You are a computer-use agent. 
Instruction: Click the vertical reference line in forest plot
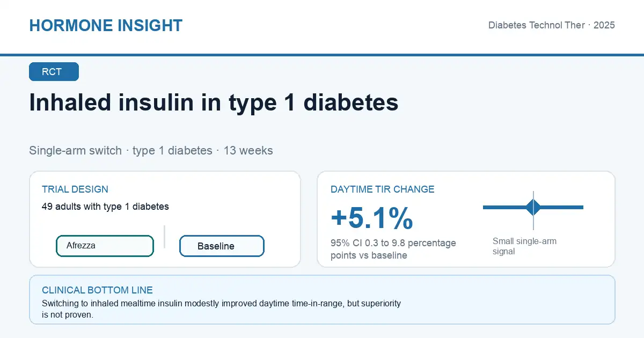tap(533, 210)
